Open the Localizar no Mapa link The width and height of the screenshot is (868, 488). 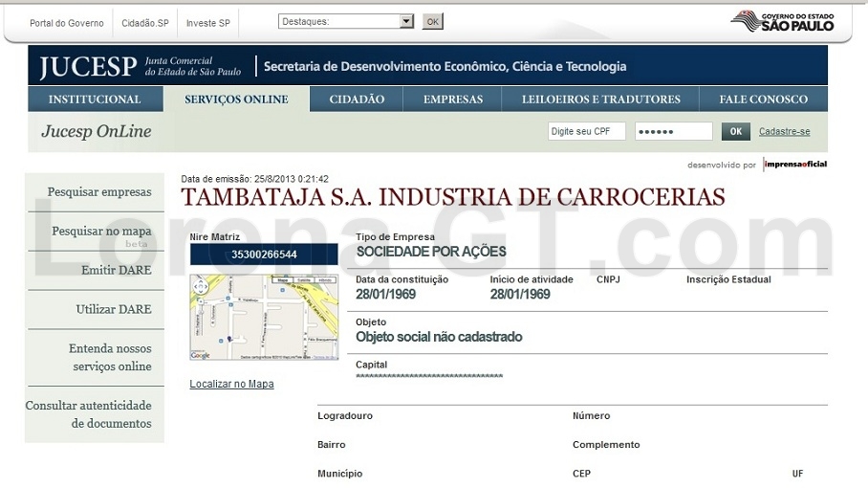pos(231,384)
